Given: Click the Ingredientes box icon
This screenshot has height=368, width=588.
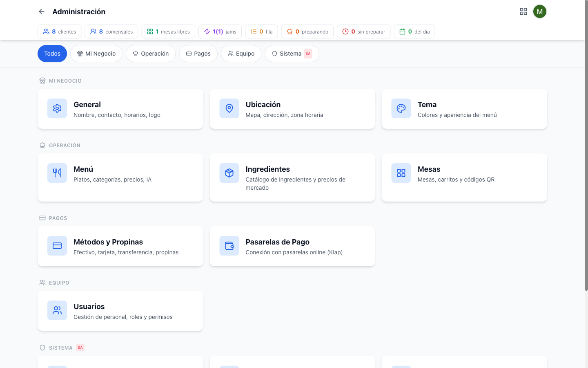Looking at the screenshot, I should pos(229,173).
